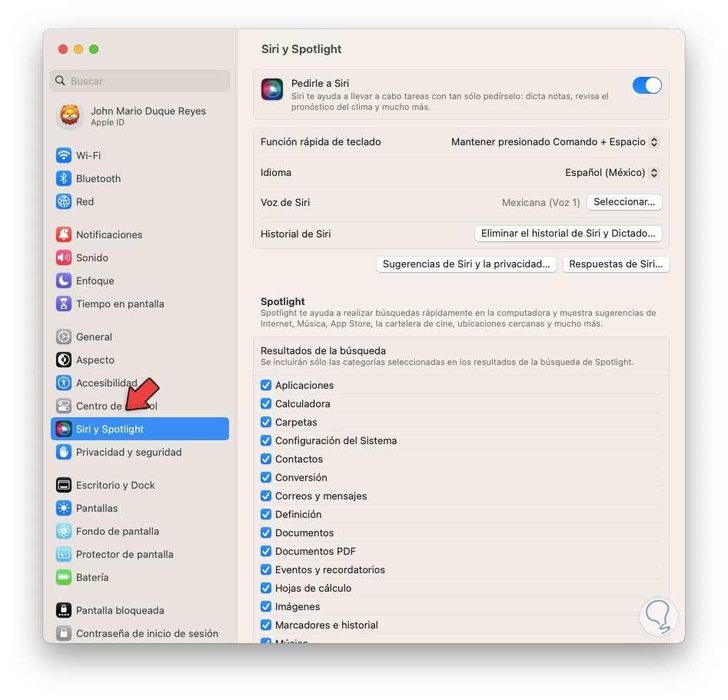Click the Privacidad y seguridad hand icon
Screen dimensions: 728x700
coord(64,452)
